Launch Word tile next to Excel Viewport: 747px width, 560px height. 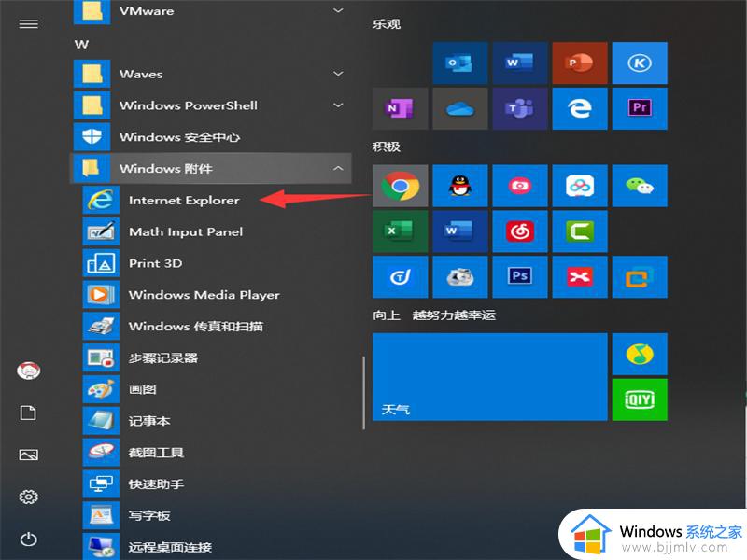(x=459, y=231)
